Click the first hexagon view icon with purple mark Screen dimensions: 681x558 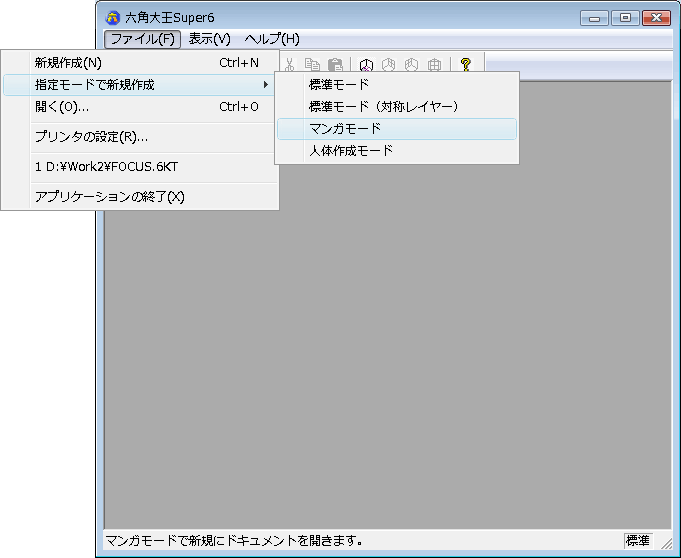367,65
